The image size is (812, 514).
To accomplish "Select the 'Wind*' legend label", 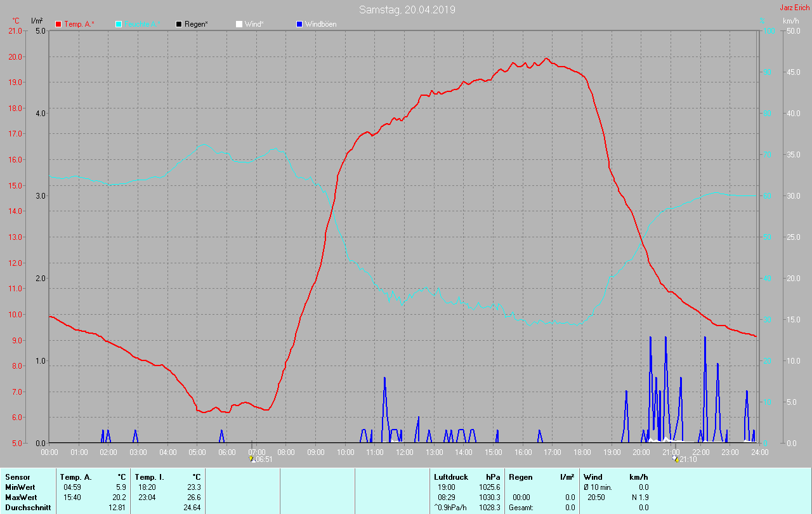I will [254, 24].
